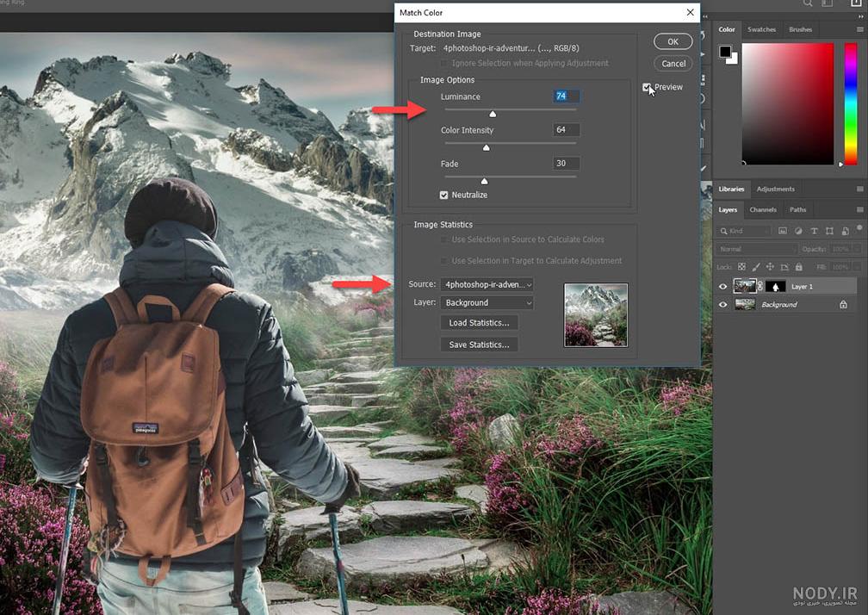Toggle the layer filtering on/off switch
This screenshot has width=868, height=615.
point(859,228)
